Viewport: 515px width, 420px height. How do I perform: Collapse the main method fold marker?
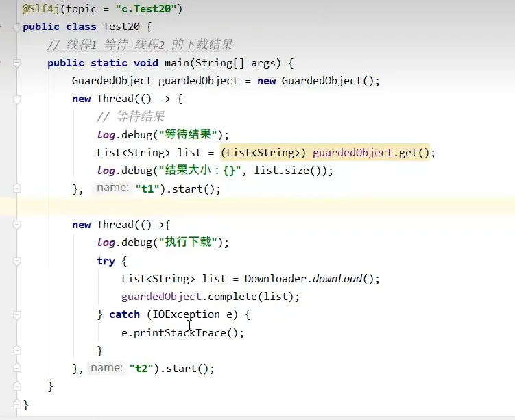pos(16,63)
